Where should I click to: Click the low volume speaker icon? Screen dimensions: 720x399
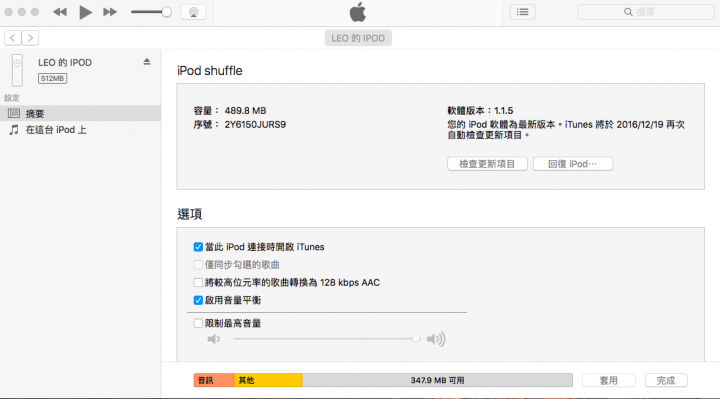pos(214,339)
